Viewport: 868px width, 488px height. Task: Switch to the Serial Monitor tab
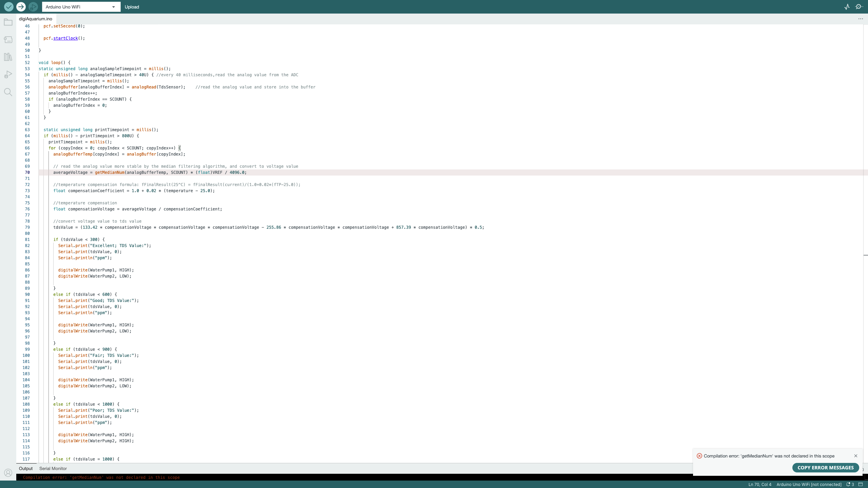[x=53, y=468]
